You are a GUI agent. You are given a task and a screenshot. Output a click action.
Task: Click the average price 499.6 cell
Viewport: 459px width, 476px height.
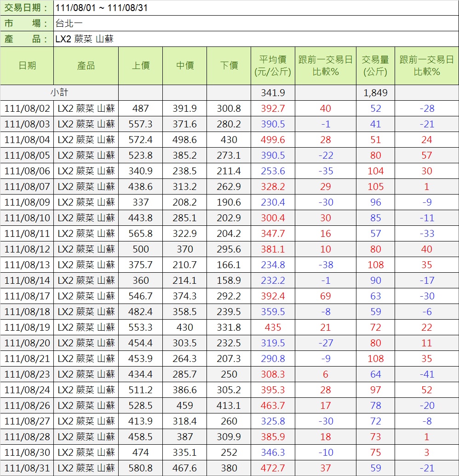click(x=273, y=140)
